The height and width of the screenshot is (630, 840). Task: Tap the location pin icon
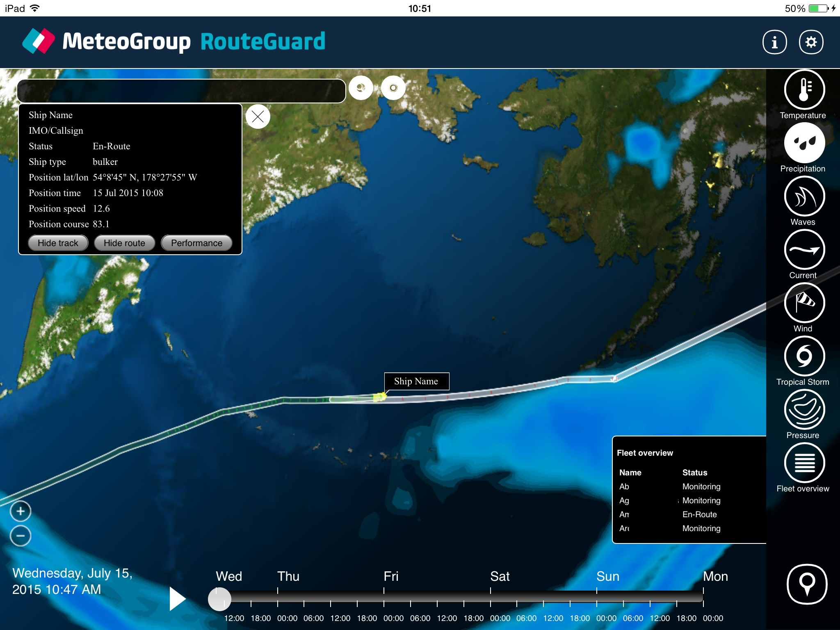tap(807, 584)
